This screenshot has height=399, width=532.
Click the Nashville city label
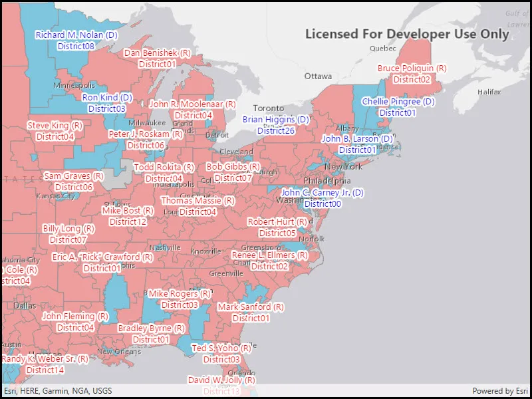tap(165, 247)
